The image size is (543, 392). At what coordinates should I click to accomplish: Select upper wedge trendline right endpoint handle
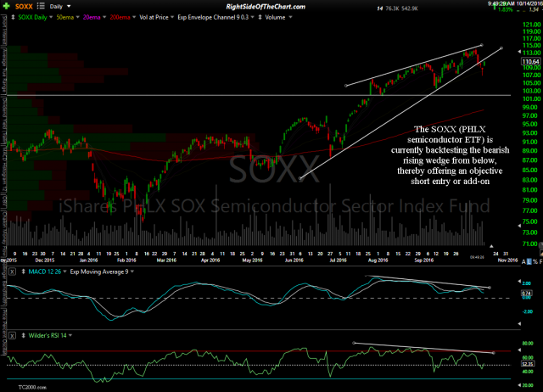tap(482, 45)
